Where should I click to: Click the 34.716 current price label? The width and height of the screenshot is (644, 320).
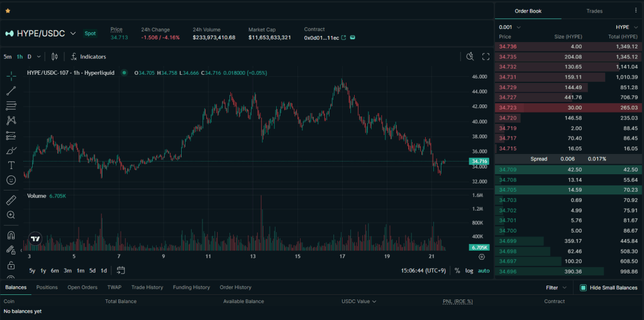coord(479,162)
